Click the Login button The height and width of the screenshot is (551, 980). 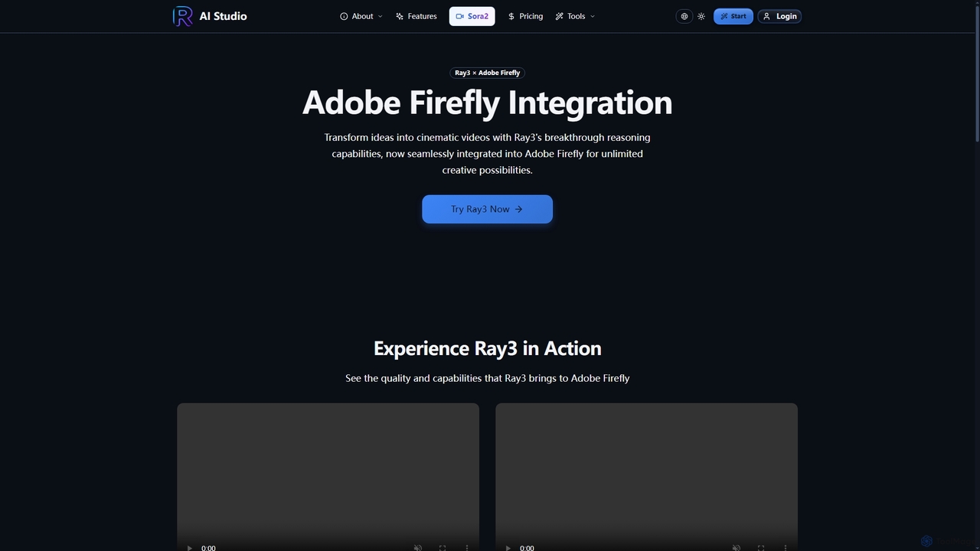point(779,16)
